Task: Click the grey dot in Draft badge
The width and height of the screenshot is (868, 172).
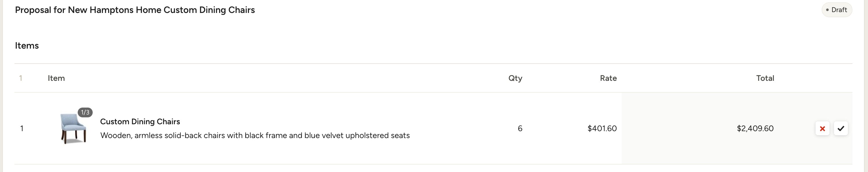Action: pos(827,10)
